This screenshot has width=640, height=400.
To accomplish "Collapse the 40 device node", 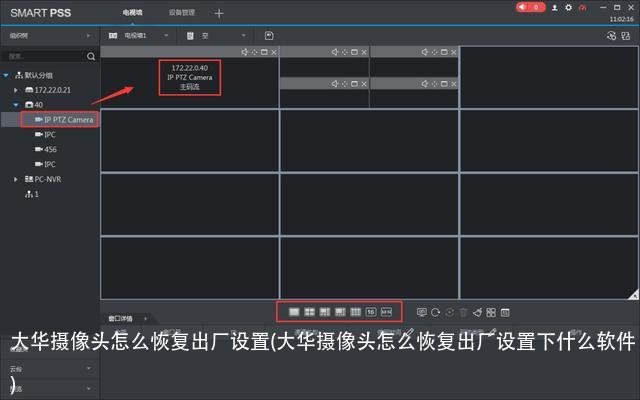I will coord(16,105).
